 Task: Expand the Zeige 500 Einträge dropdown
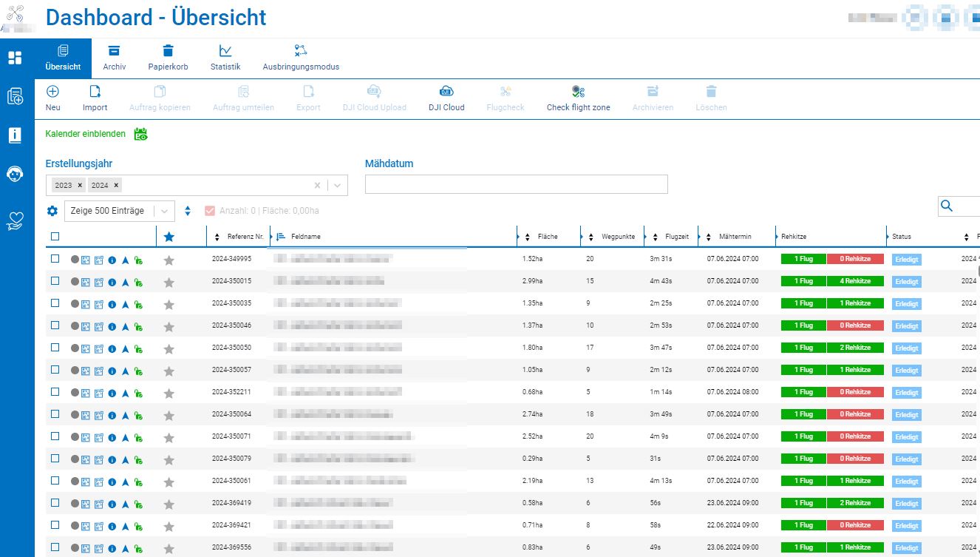[x=164, y=211]
